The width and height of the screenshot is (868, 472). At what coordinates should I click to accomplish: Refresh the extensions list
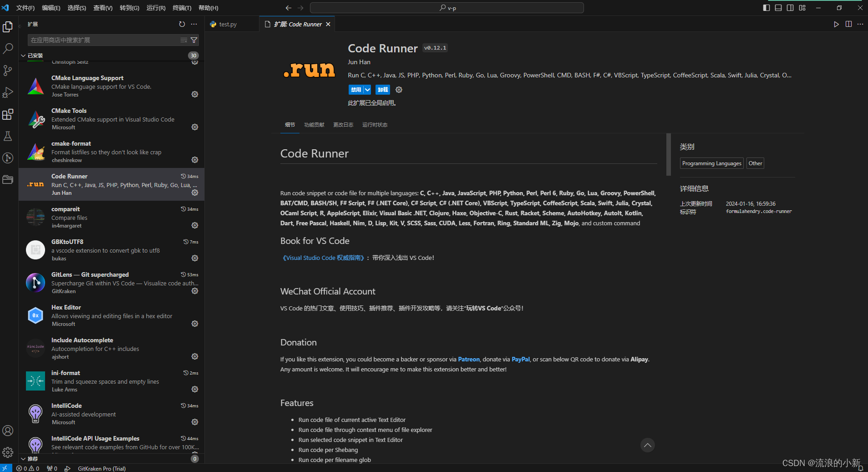click(x=182, y=24)
